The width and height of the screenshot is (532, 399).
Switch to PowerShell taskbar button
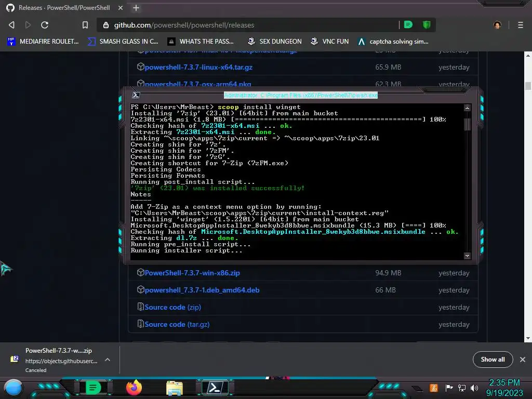[216, 388]
